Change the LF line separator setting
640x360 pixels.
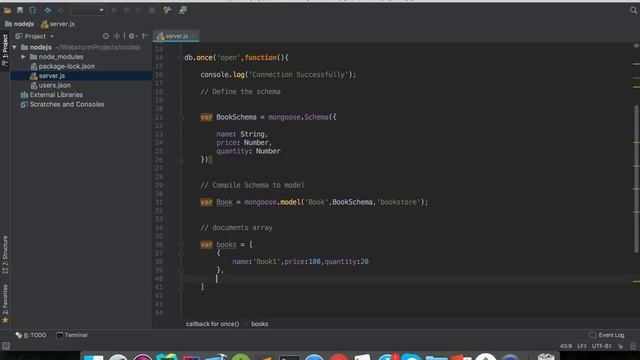pos(582,346)
